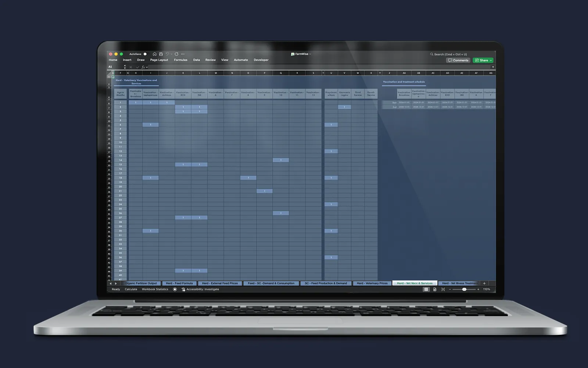Image resolution: width=588 pixels, height=368 pixels.
Task: Select column header AA
Action: point(404,73)
